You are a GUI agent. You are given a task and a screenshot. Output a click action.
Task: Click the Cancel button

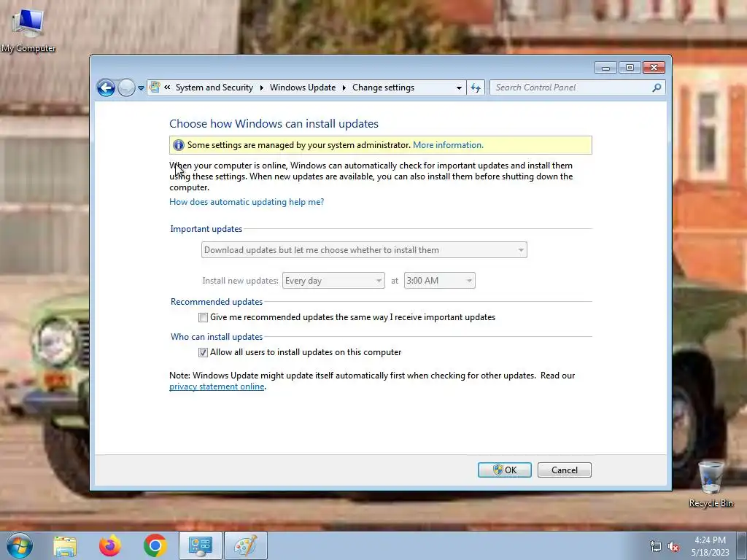coord(565,470)
